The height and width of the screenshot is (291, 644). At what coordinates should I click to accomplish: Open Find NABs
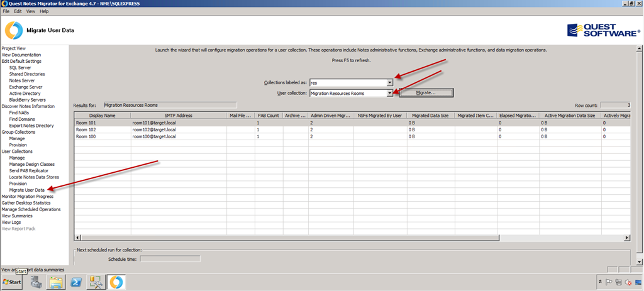(x=19, y=113)
